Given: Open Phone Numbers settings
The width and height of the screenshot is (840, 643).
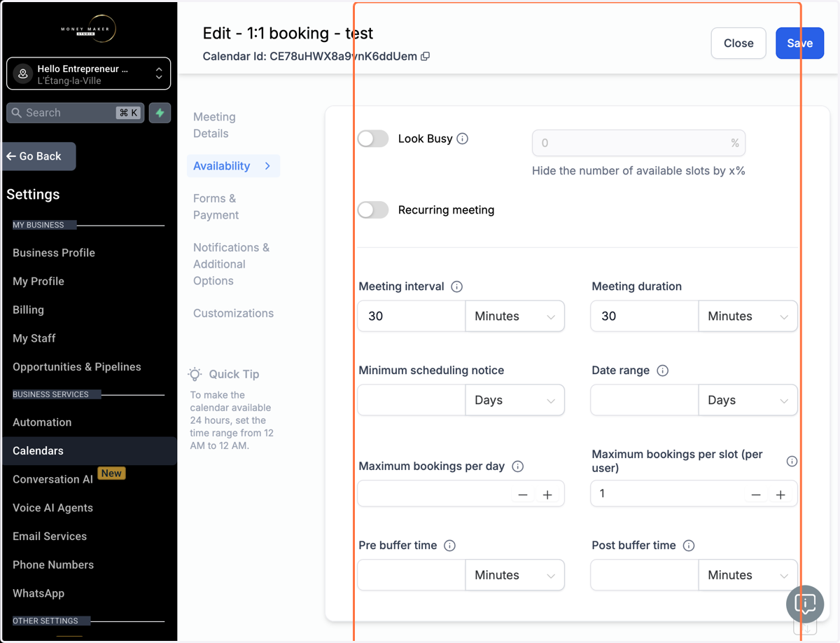Looking at the screenshot, I should (x=53, y=565).
